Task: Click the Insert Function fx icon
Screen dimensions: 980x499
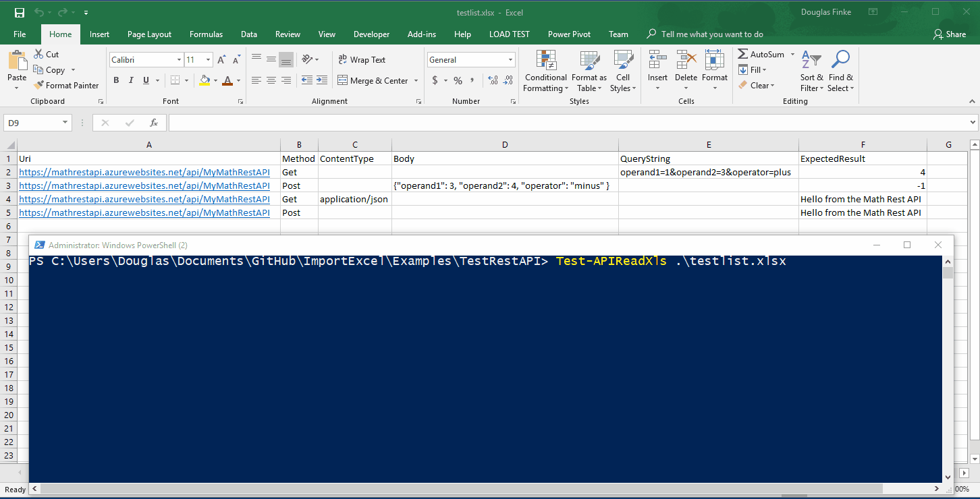Action: coord(154,123)
